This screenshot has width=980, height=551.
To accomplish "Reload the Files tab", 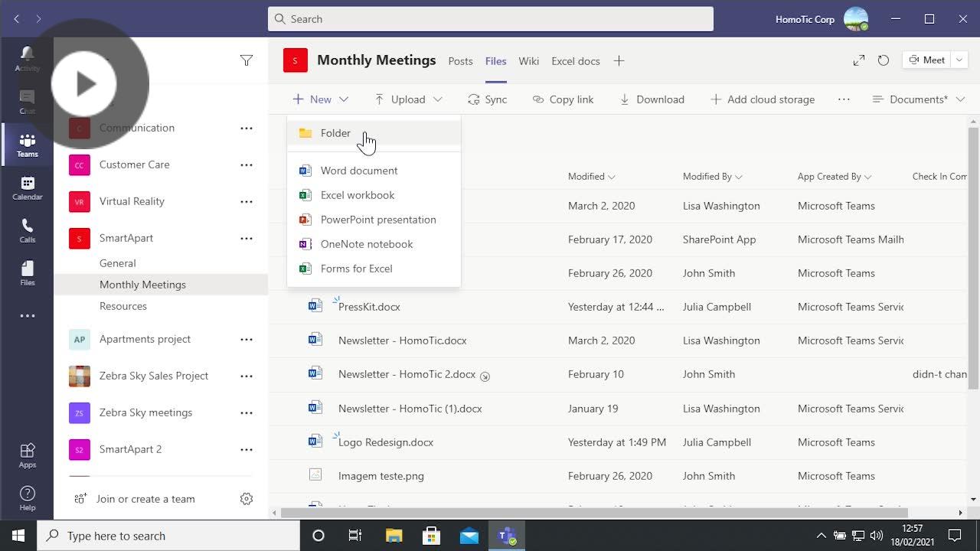I will (x=884, y=60).
